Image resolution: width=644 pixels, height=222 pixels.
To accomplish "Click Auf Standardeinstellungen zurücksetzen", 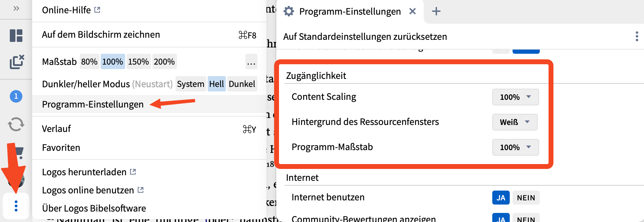I will [x=365, y=37].
